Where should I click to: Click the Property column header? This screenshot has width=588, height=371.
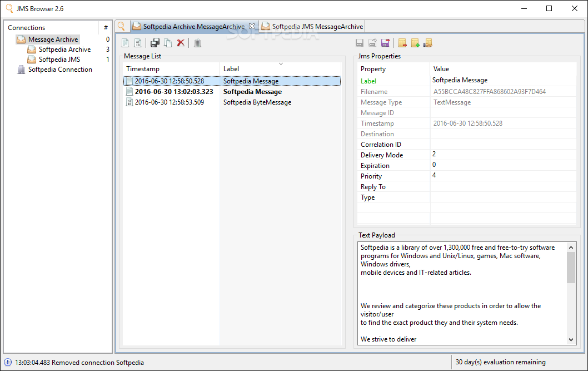tap(393, 69)
